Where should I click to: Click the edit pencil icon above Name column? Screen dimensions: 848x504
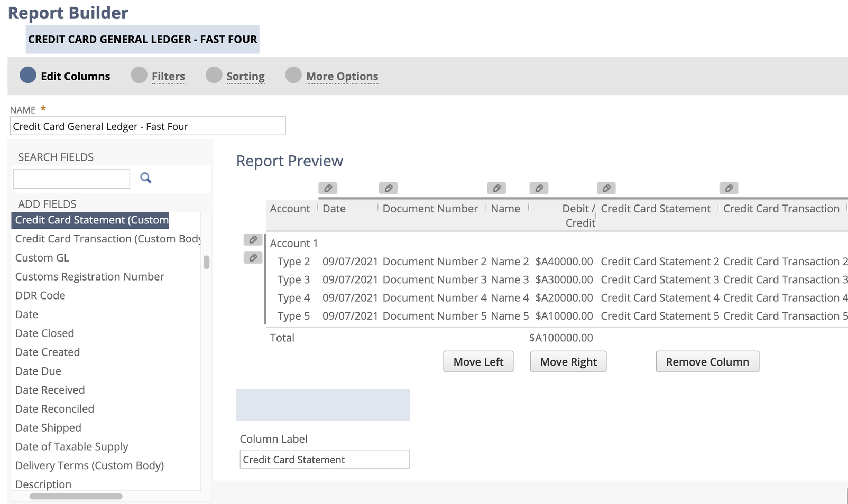click(x=496, y=188)
